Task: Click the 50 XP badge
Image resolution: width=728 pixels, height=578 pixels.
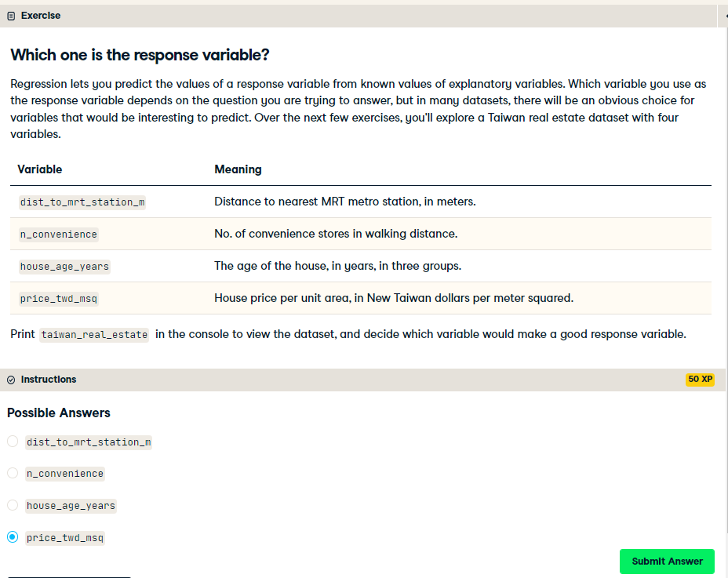Action: (700, 380)
